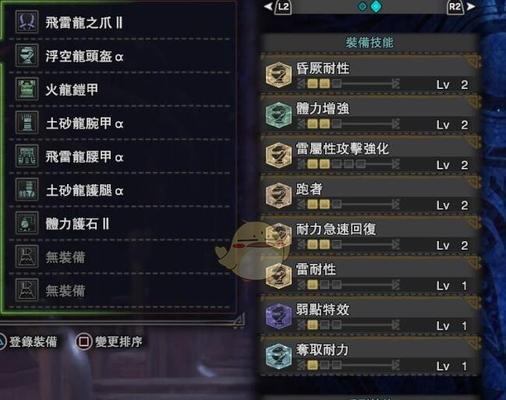
Task: Click the 體力增強 skill icon
Action: 279,115
